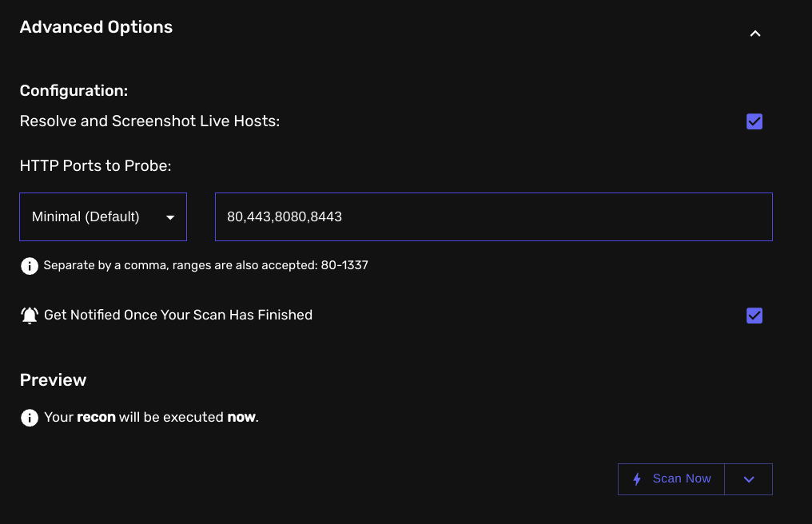
Task: Click the dropdown caret on the preset selector
Action: tap(170, 216)
